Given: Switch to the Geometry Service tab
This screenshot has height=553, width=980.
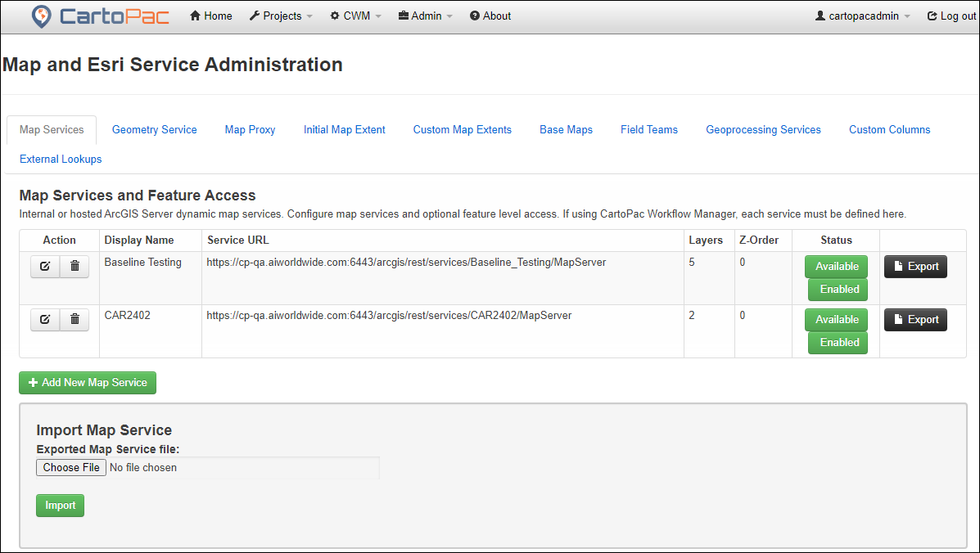Looking at the screenshot, I should 154,130.
